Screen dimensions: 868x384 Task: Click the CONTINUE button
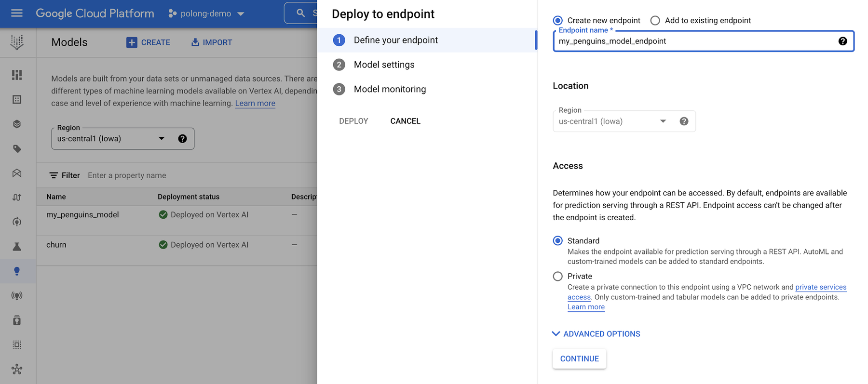tap(579, 358)
